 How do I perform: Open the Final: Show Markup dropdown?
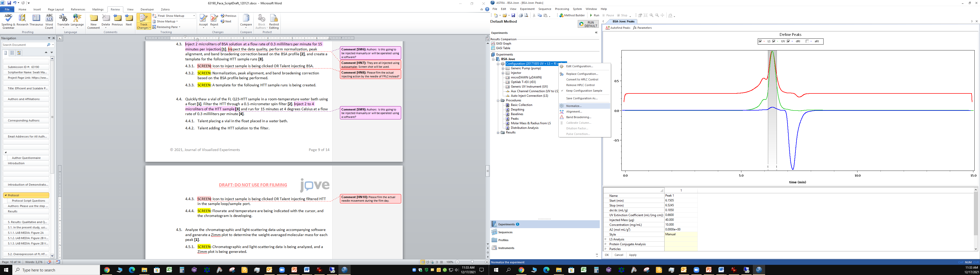coord(194,16)
